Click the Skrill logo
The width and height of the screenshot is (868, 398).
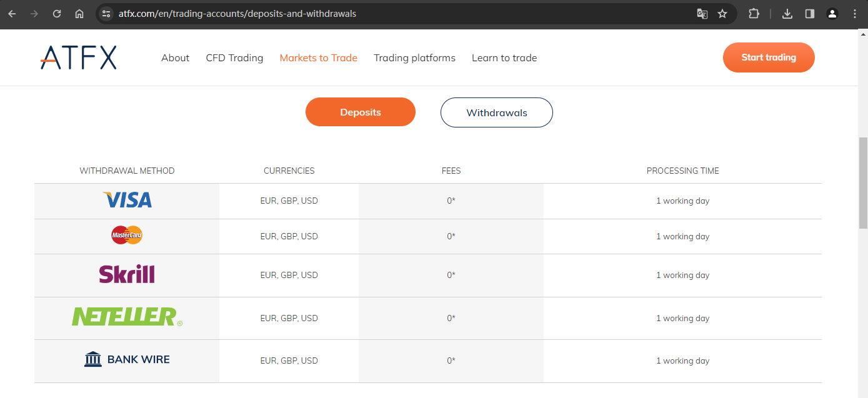pos(127,274)
